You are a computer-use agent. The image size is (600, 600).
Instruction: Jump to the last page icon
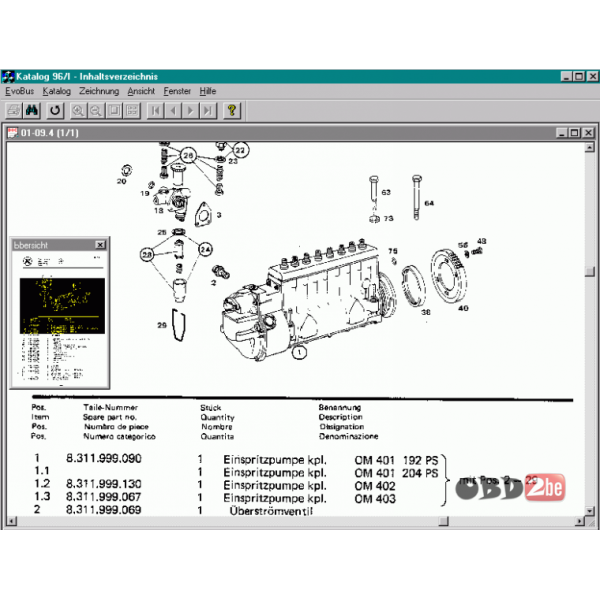click(x=208, y=111)
